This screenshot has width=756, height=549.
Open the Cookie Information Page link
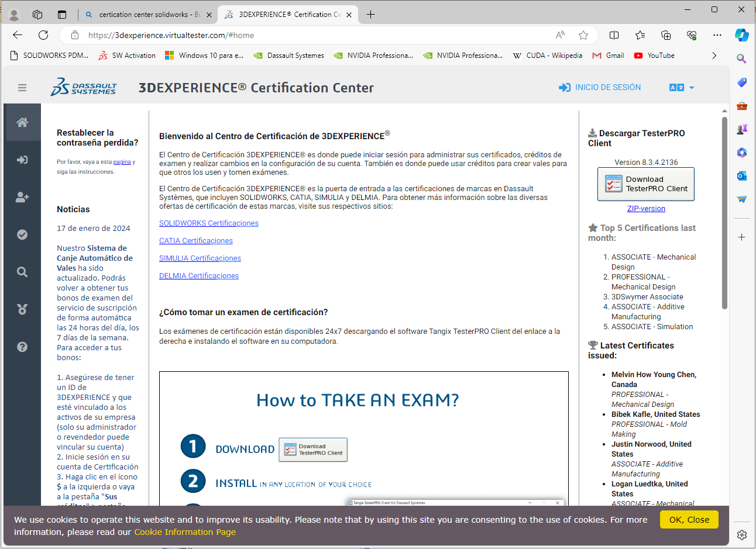(x=185, y=532)
